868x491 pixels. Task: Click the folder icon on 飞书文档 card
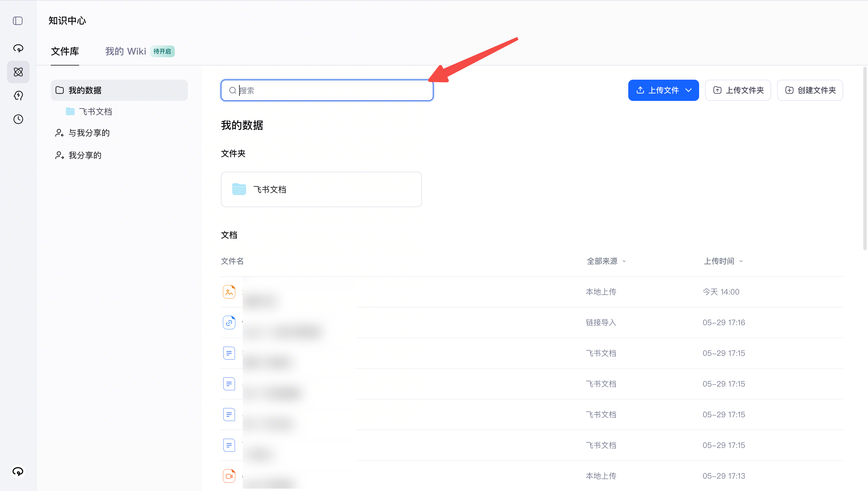click(x=239, y=189)
